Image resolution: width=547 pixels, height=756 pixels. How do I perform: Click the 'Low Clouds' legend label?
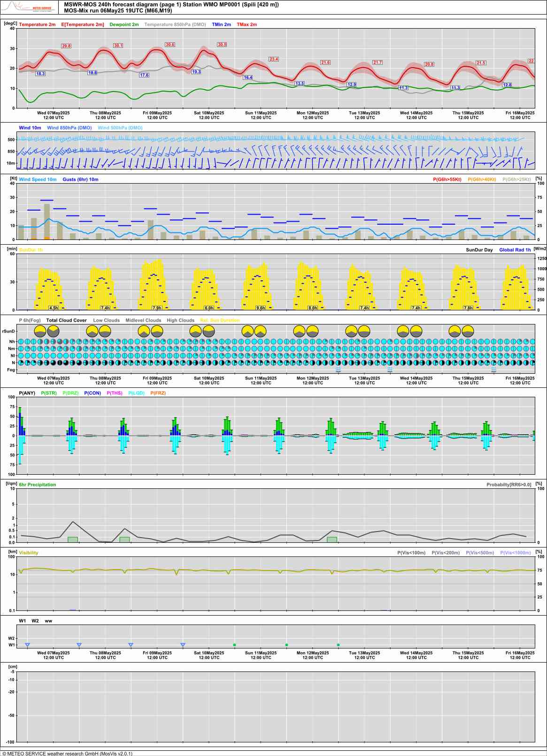click(x=107, y=320)
